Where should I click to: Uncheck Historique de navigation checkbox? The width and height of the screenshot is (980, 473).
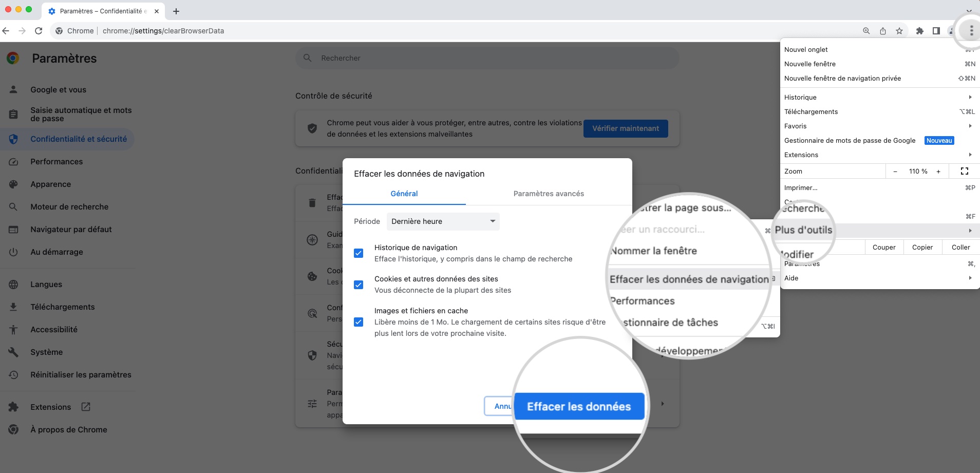click(359, 253)
